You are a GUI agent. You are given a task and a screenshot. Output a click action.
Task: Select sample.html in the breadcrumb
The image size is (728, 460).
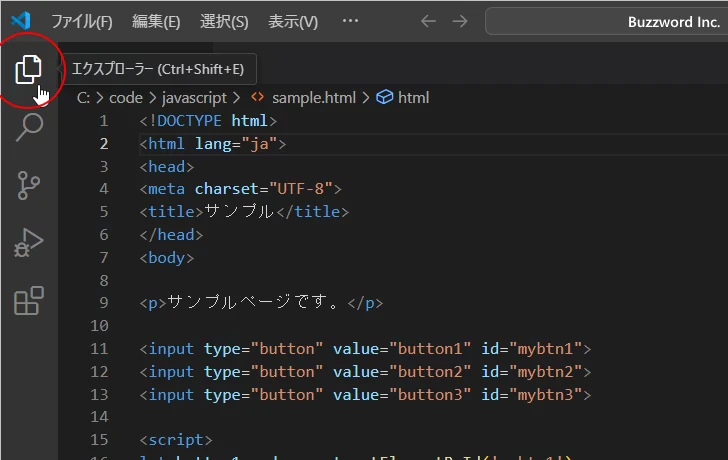tap(314, 97)
